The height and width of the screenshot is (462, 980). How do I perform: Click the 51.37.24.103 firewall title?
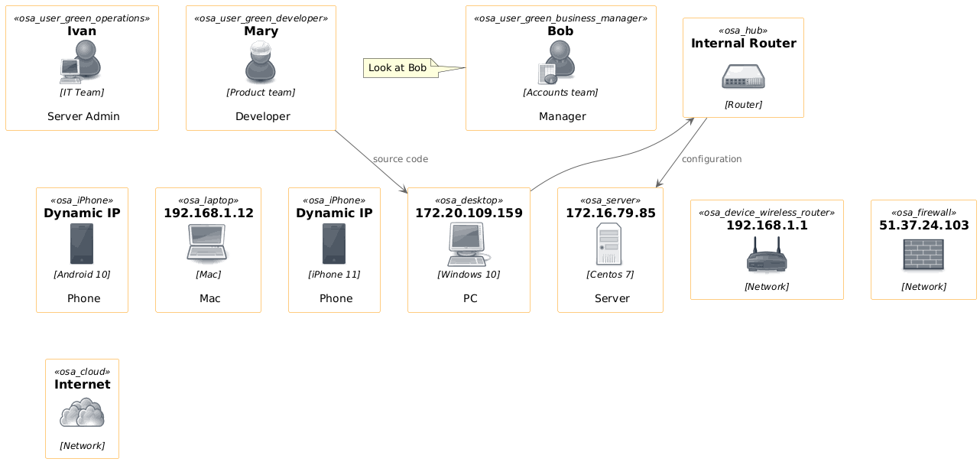point(923,226)
